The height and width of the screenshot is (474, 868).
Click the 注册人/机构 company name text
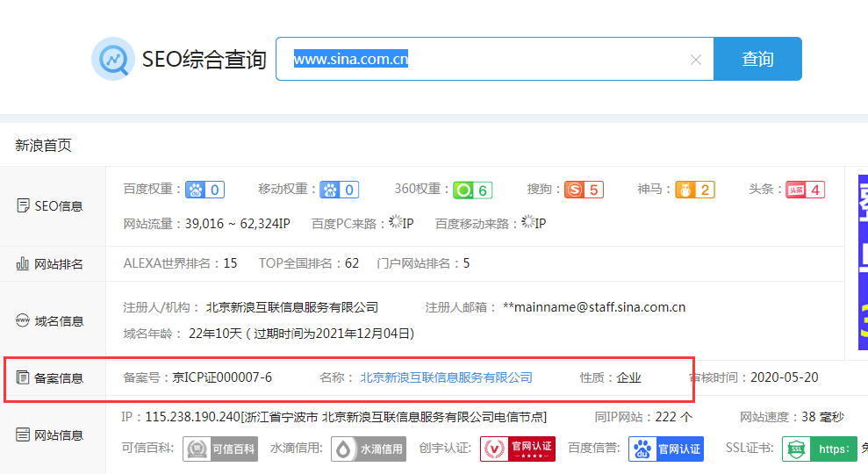(x=292, y=307)
